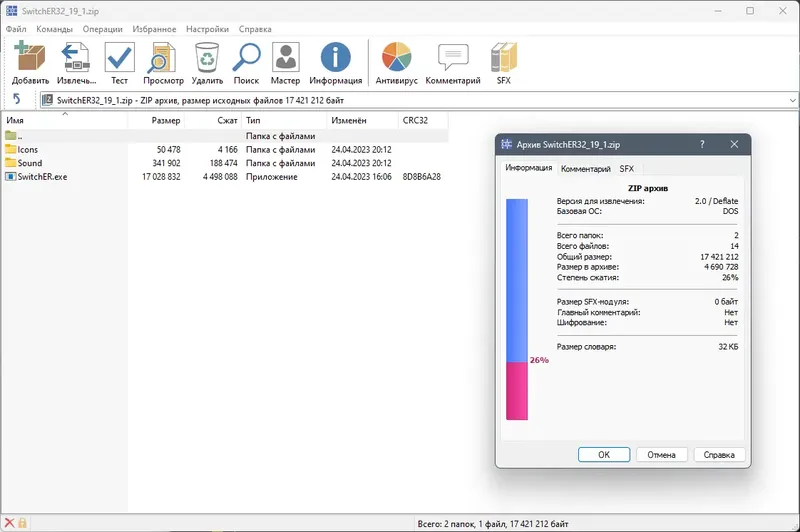Screen dimensions: 800x532
Task: Click the Добавить (Add) toolbar icon
Action: pos(30,57)
